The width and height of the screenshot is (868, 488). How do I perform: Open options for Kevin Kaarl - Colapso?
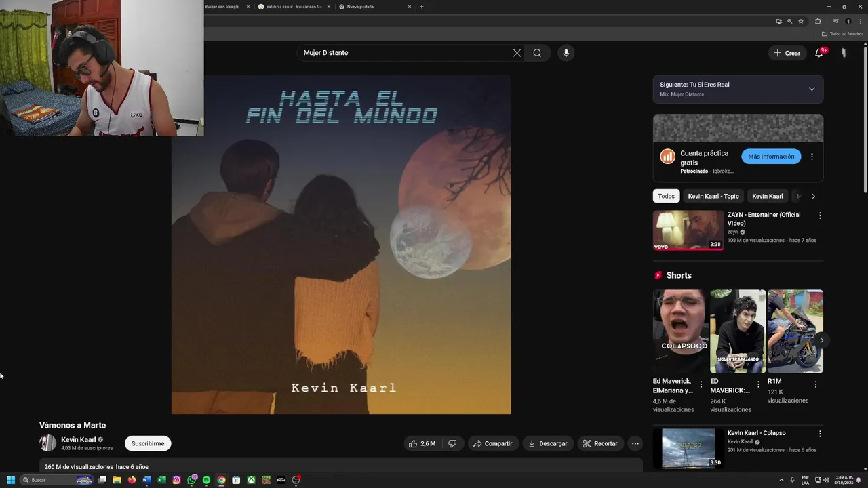(x=820, y=434)
